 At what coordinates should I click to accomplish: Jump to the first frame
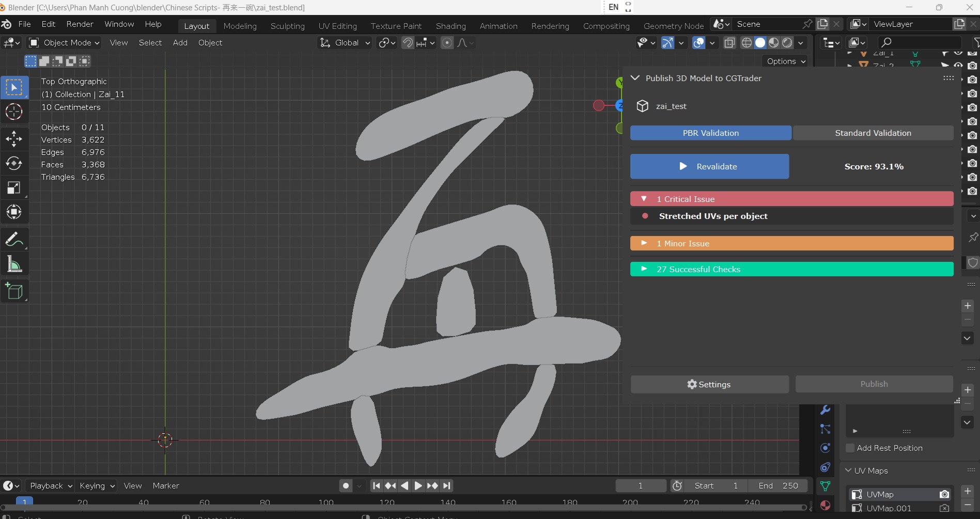(377, 485)
